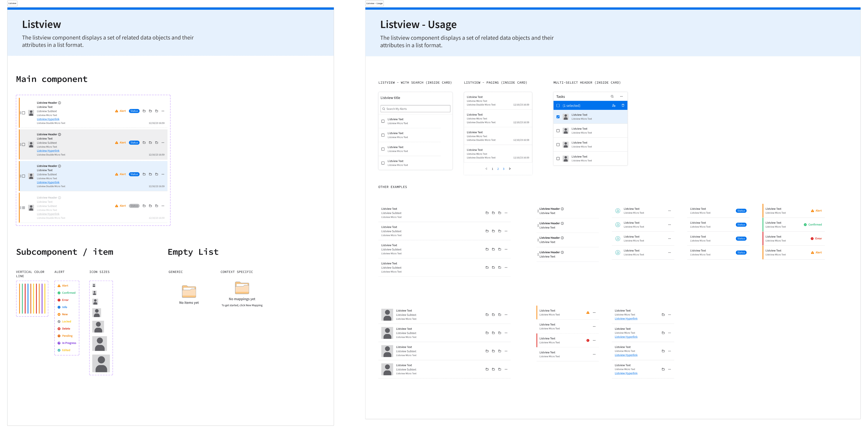
Task: Click the disabled gray checkbox in faded row
Action: coord(24,208)
